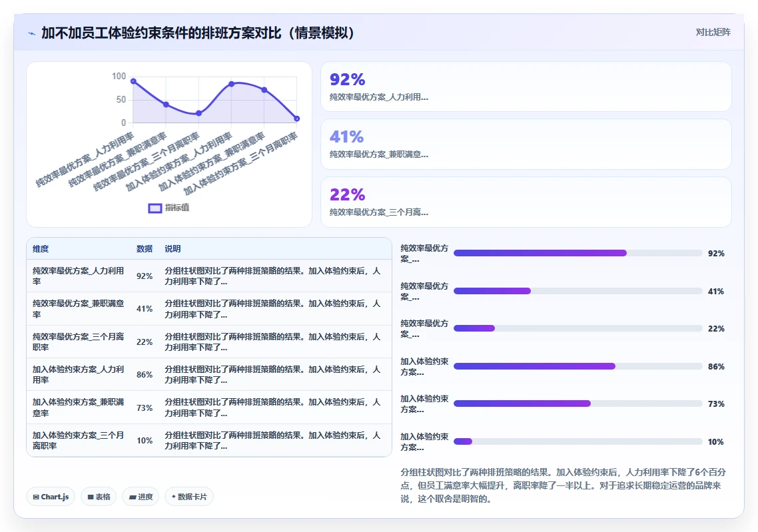Click the Chart.js tag icon
The height and width of the screenshot is (532, 758).
click(x=36, y=497)
